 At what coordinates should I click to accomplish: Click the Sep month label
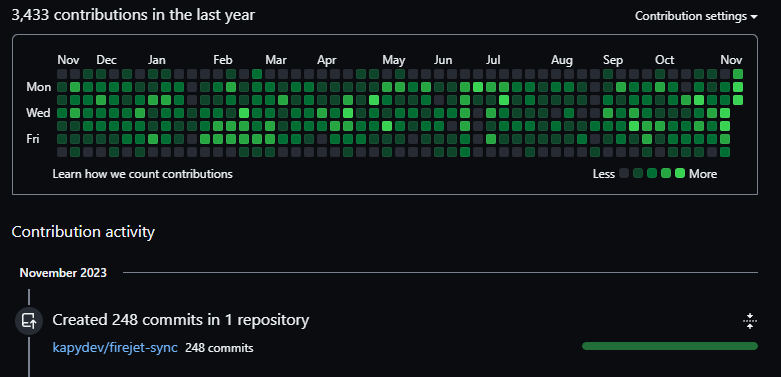[x=613, y=60]
